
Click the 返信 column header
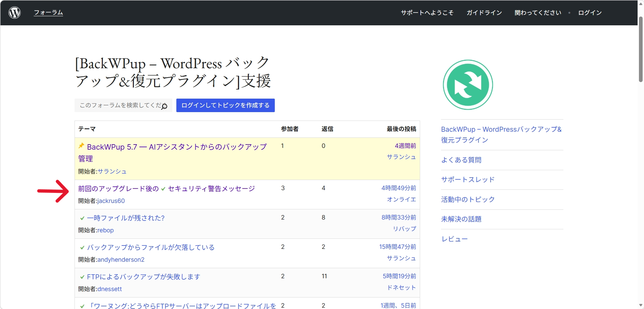tap(327, 129)
